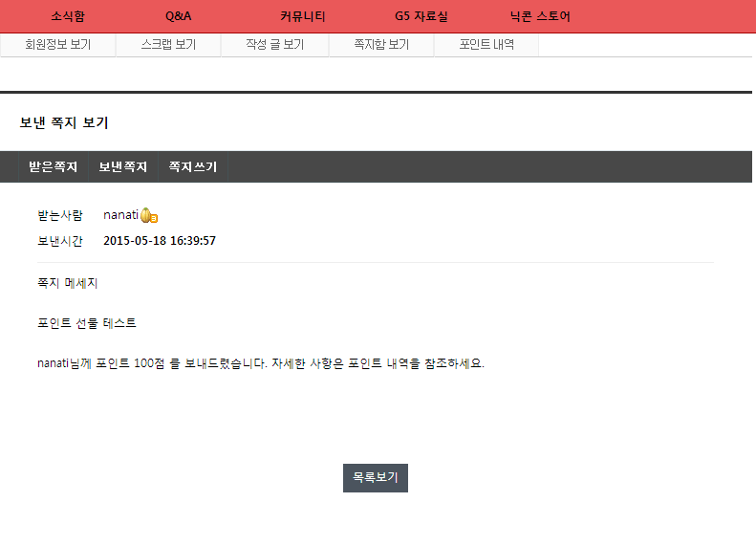Switch to the 스크랩 보기 tab
756x546 pixels.
pos(168,45)
